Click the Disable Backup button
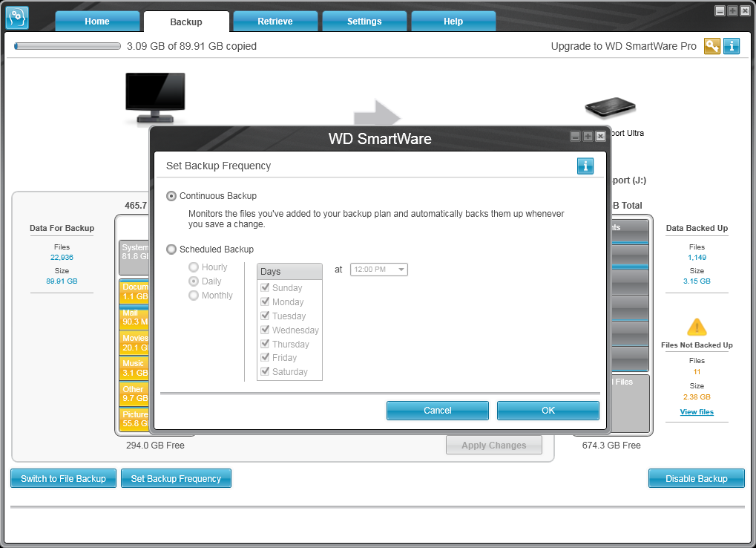The image size is (756, 548). (x=696, y=478)
